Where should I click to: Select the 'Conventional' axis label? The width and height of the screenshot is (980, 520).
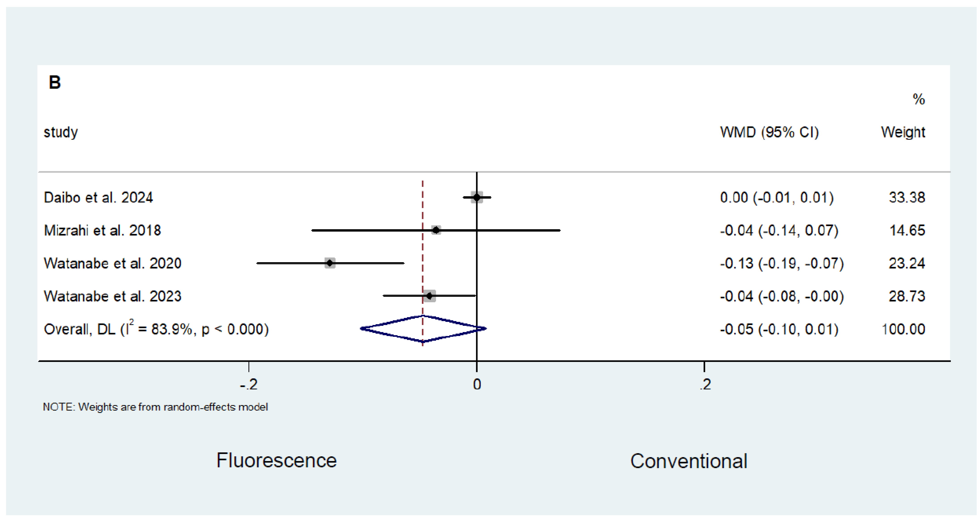click(x=689, y=461)
